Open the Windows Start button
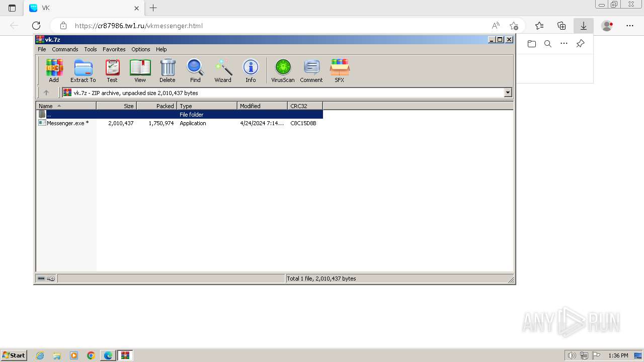This screenshot has width=644, height=362. [14, 355]
